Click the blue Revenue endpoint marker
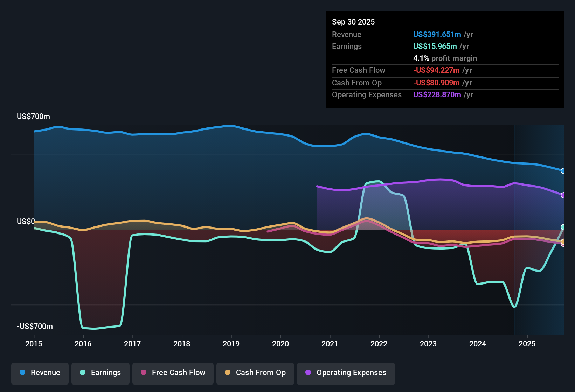575x392 pixels. [x=563, y=171]
